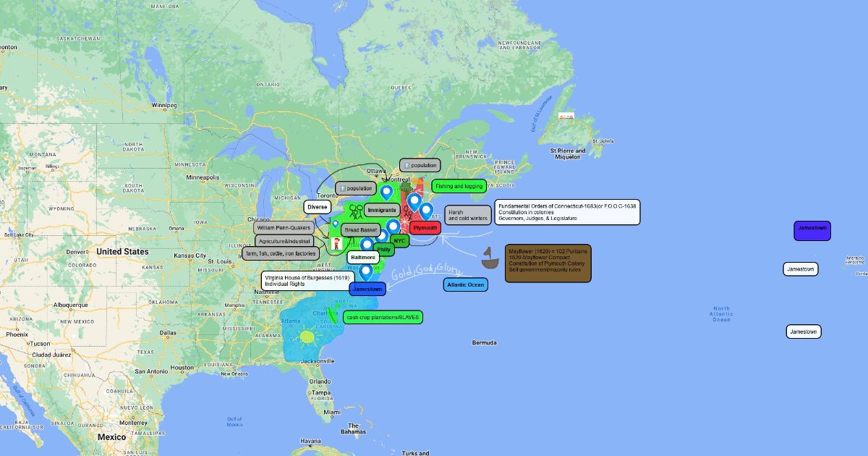The height and width of the screenshot is (456, 868).
Task: Click the Mexico country label
Action: pyautogui.click(x=111, y=437)
